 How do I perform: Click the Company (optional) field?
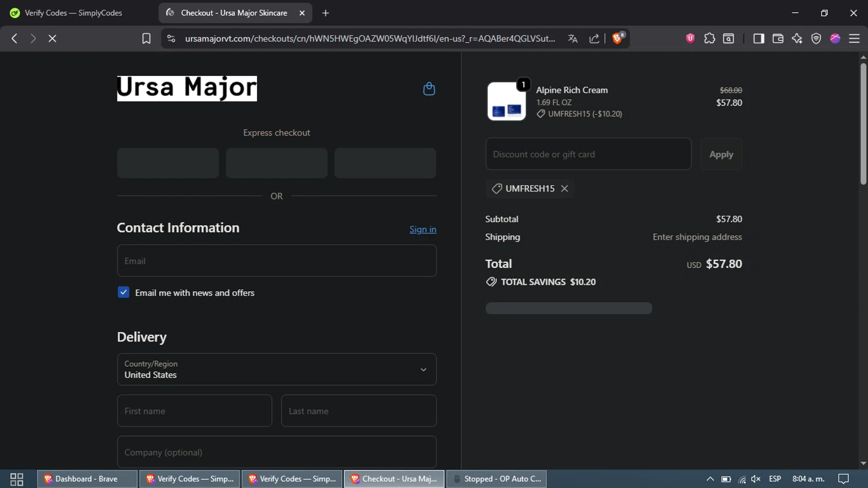[x=277, y=452]
